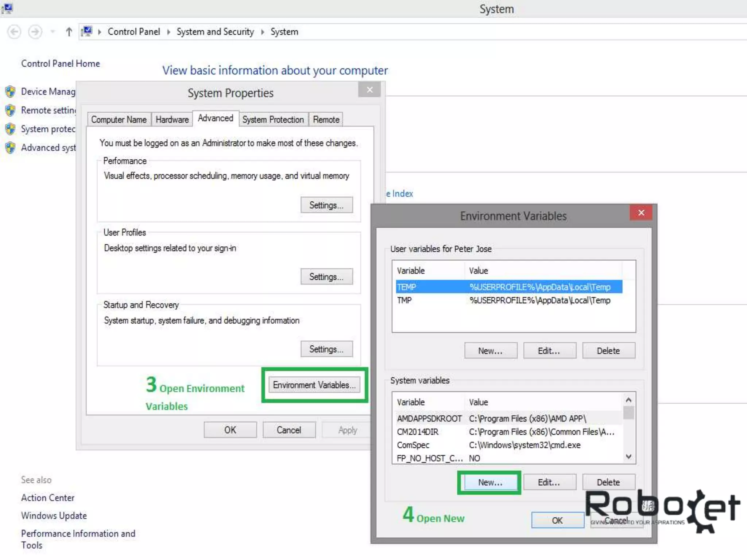Click shield icon beside System protection
The height and width of the screenshot is (560, 747).
10,129
